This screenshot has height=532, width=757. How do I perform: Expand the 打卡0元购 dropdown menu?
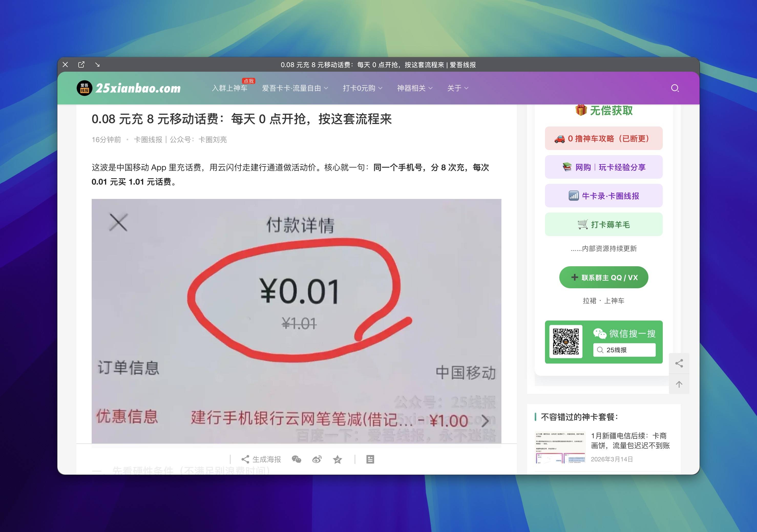point(362,88)
